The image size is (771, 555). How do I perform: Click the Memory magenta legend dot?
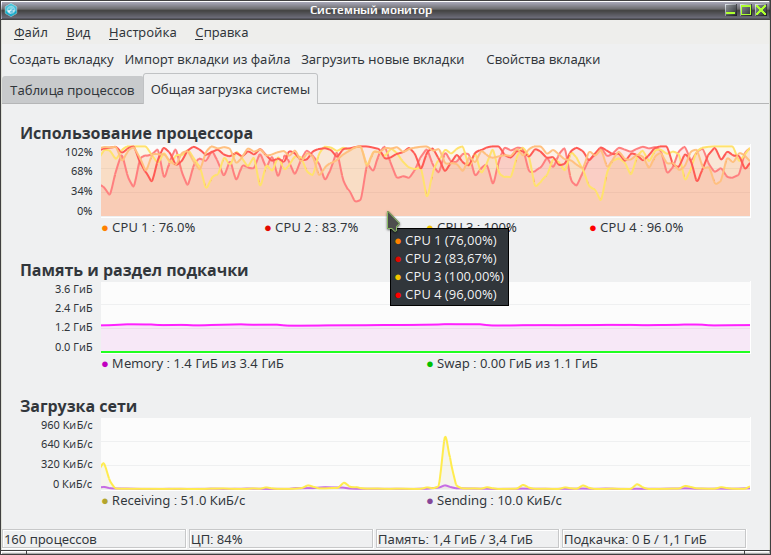(x=104, y=365)
